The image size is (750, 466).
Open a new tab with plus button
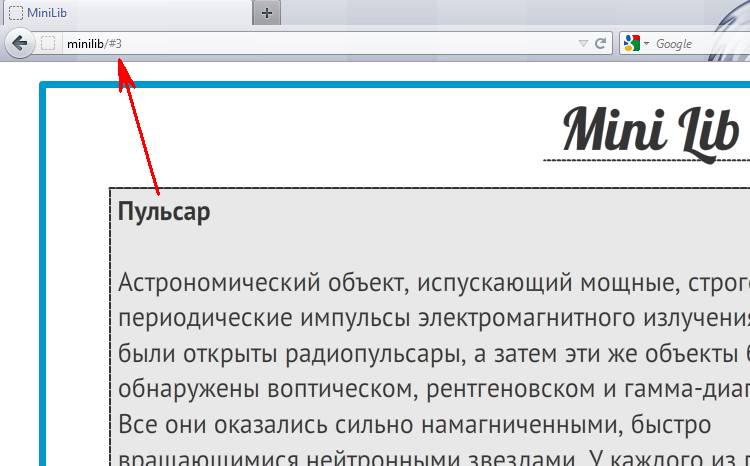267,13
